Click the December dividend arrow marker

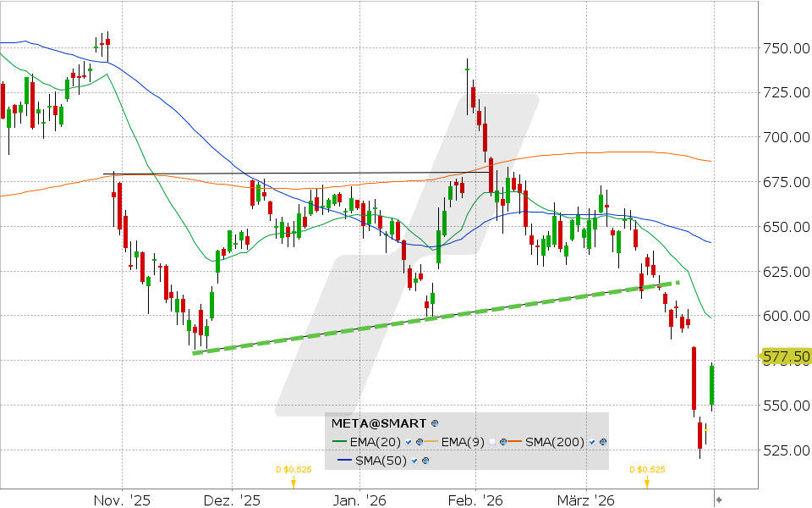tap(292, 483)
